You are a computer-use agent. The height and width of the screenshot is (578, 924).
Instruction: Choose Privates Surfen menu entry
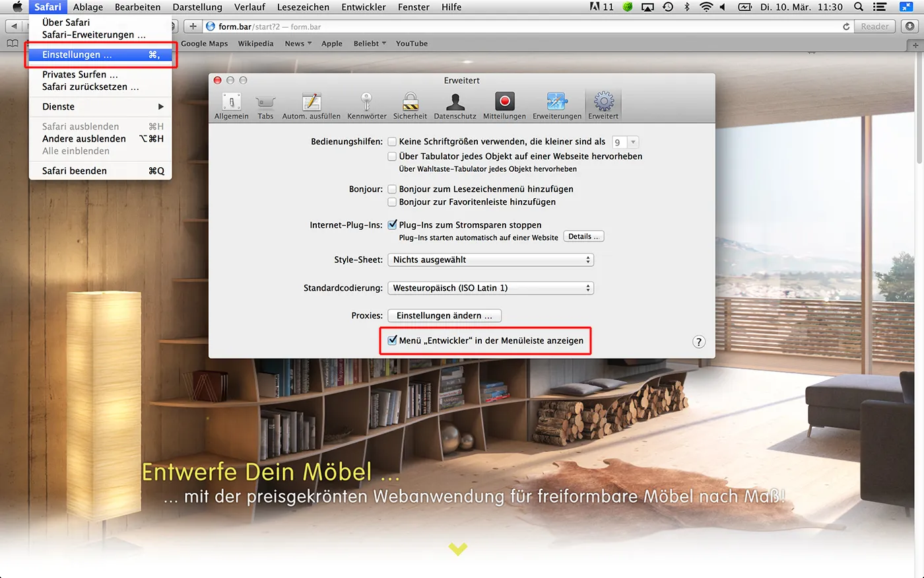[x=100, y=75]
